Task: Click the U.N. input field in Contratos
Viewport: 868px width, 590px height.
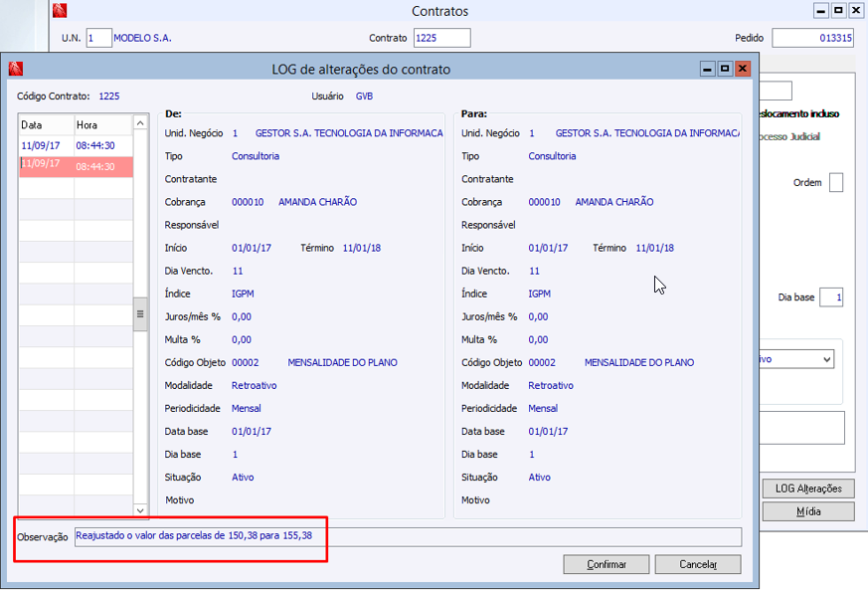Action: [x=99, y=38]
